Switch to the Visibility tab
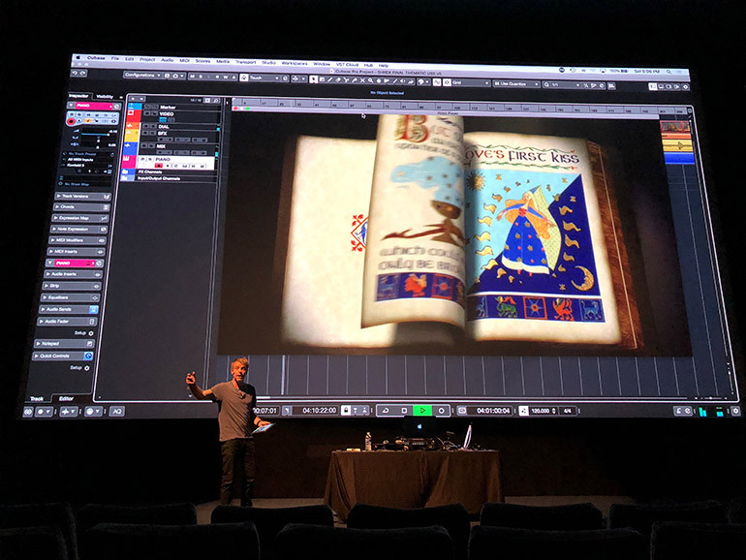This screenshot has height=560, width=746. coord(105,96)
